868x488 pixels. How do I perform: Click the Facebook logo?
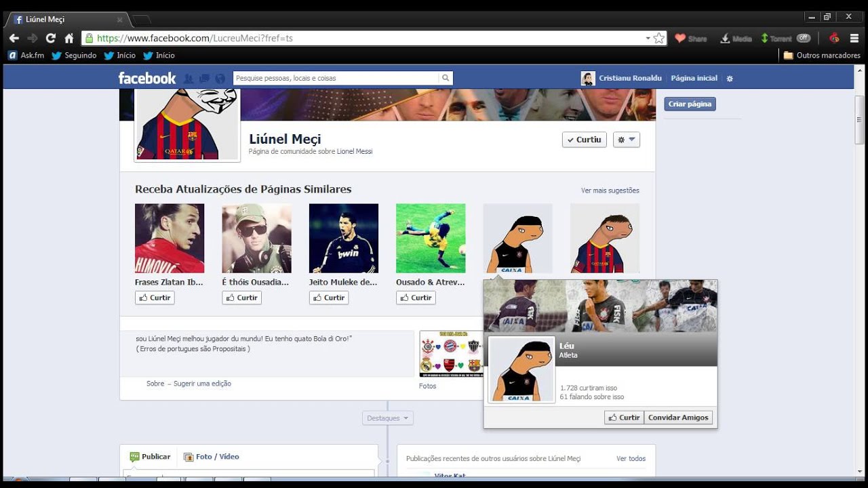[x=146, y=78]
